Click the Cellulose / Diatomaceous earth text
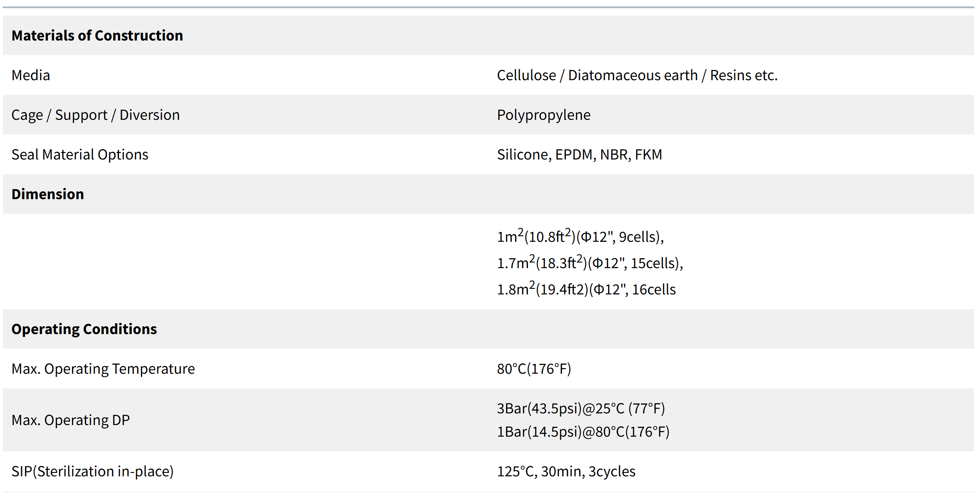The width and height of the screenshot is (980, 494). point(597,75)
